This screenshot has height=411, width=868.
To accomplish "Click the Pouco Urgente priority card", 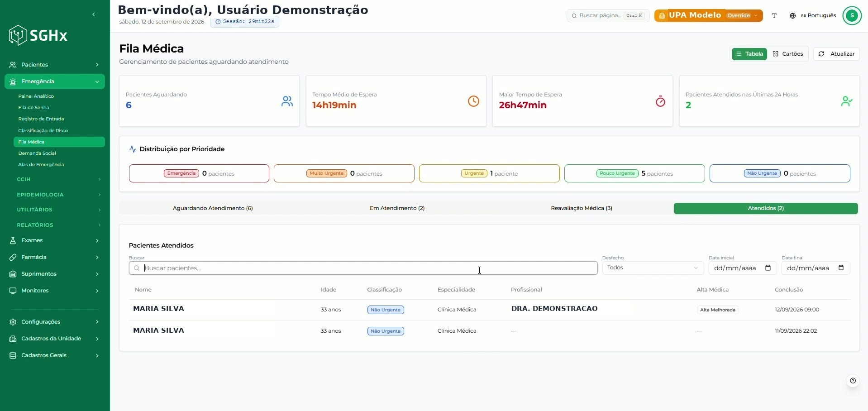I will click(634, 173).
